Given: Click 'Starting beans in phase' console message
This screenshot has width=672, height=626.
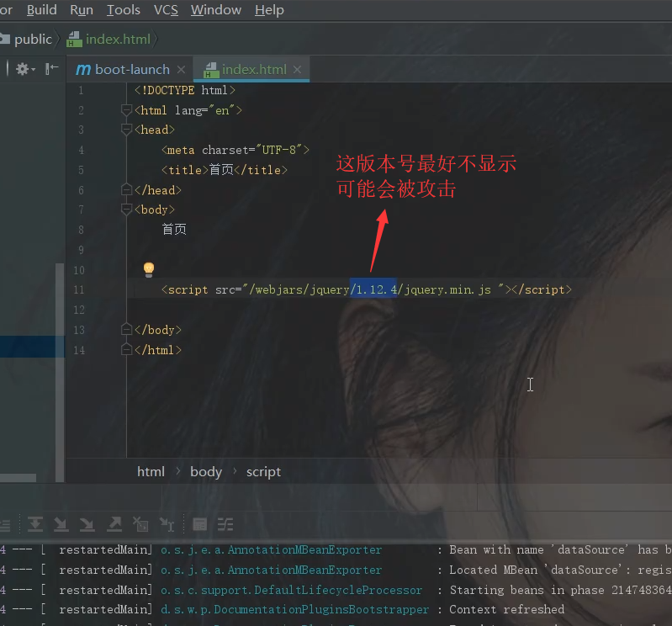Looking at the screenshot, I should (561, 590).
